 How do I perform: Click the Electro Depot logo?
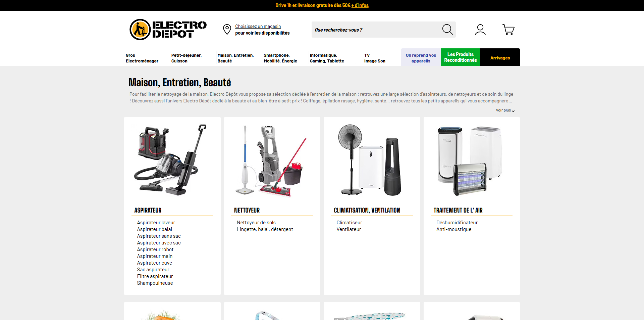coord(168,30)
